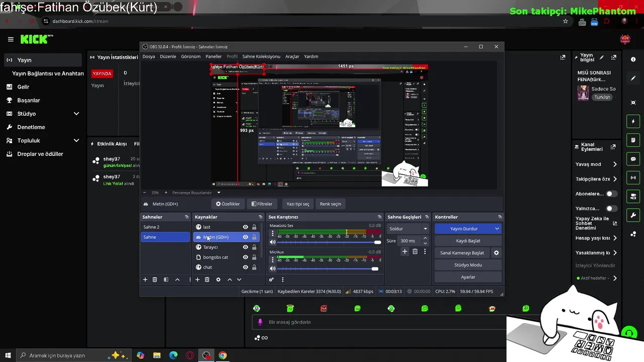The image size is (644, 362).
Task: Expand Takipçilere öze options
Action: click(615, 179)
